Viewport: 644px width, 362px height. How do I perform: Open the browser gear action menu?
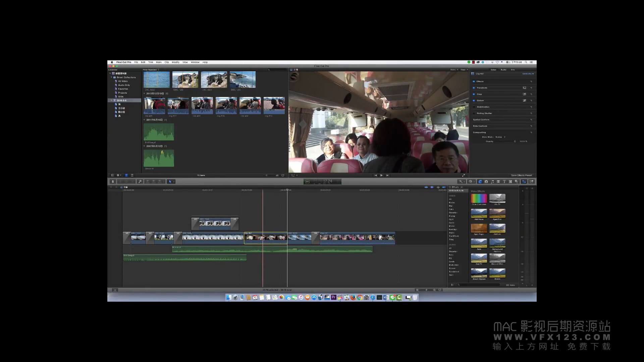tap(118, 175)
